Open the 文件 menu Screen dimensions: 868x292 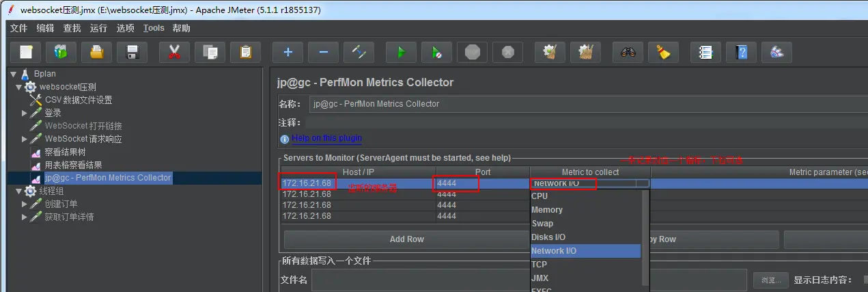click(x=18, y=28)
